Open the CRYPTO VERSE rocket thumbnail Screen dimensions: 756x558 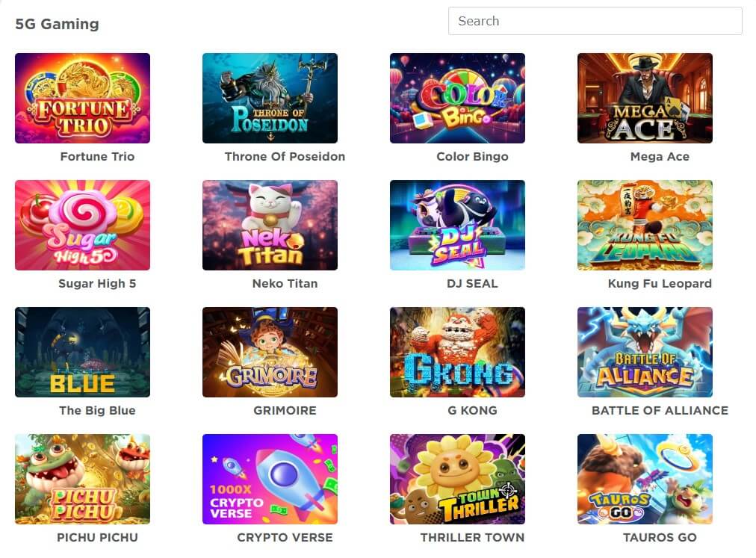tap(270, 479)
